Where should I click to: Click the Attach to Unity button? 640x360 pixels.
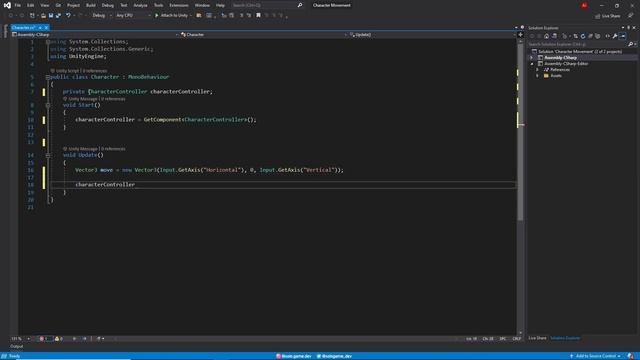point(172,16)
